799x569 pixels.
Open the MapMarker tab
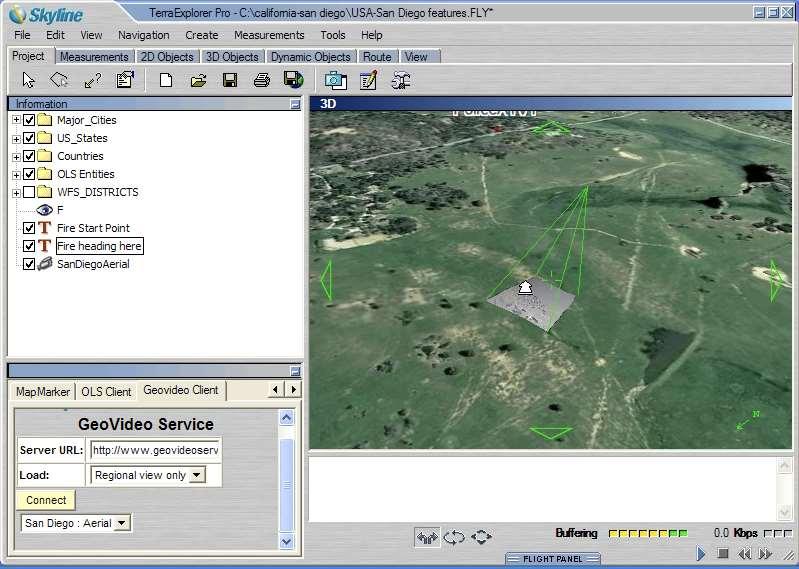pyautogui.click(x=43, y=391)
